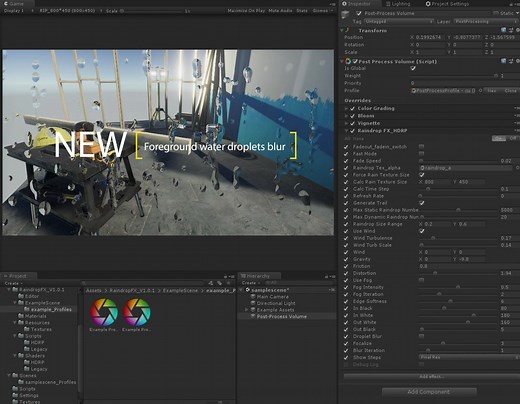The image size is (520, 404).
Task: Click the Example Assets object icon in Hierarchy
Action: (253, 310)
